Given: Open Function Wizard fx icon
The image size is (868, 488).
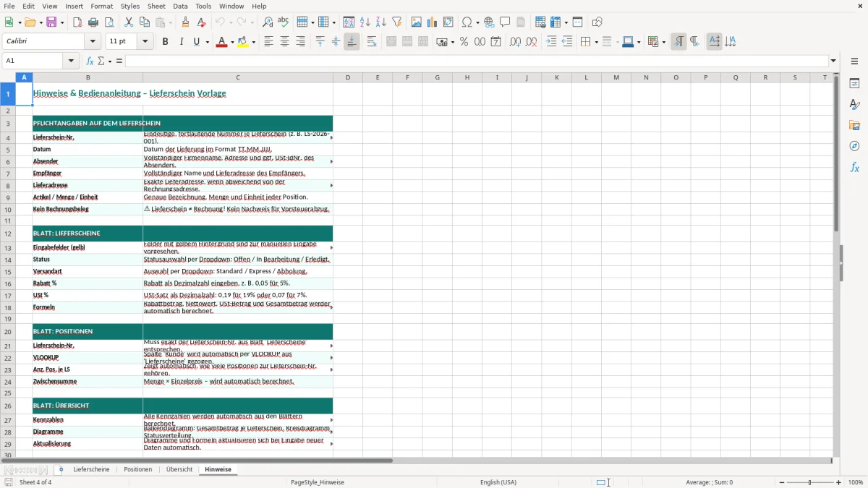Looking at the screenshot, I should pyautogui.click(x=90, y=61).
